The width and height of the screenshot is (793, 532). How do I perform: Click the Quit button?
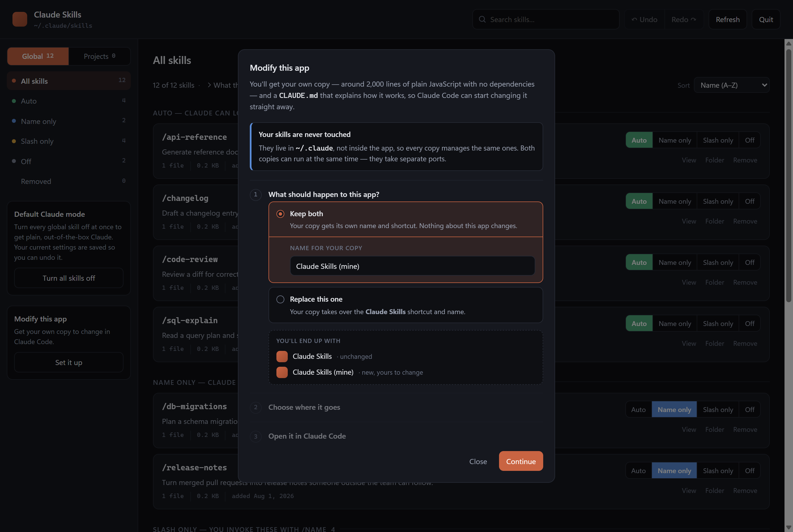click(x=766, y=19)
